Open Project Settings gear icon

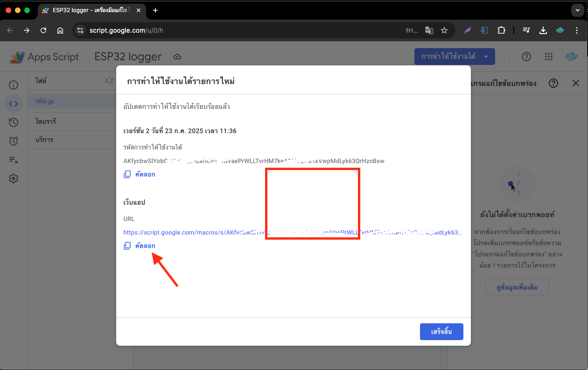14,178
